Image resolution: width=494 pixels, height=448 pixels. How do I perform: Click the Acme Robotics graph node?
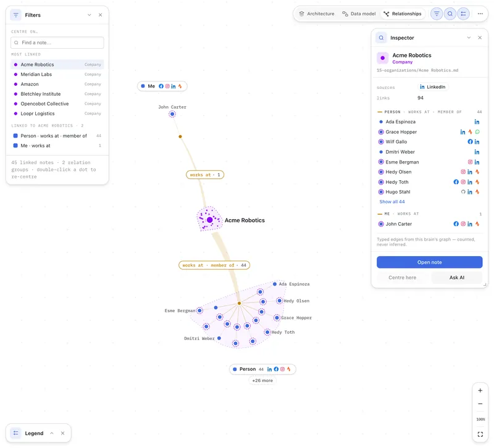coord(210,220)
